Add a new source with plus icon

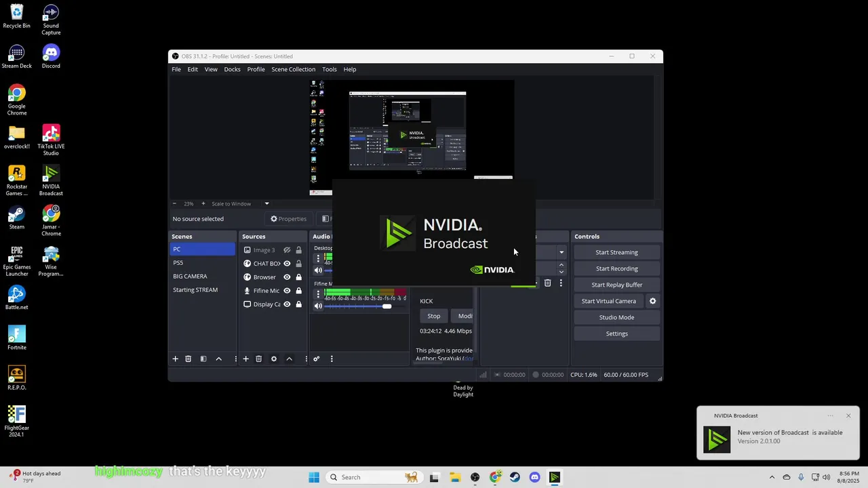coord(245,359)
